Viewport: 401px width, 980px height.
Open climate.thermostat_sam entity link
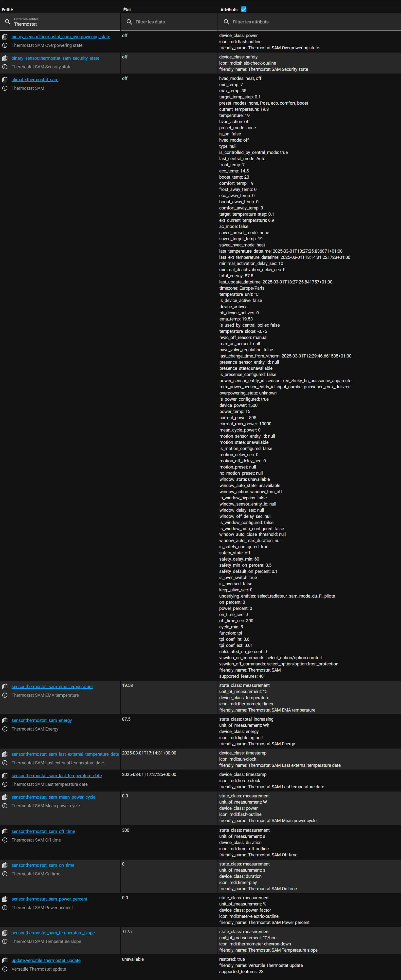[35, 79]
